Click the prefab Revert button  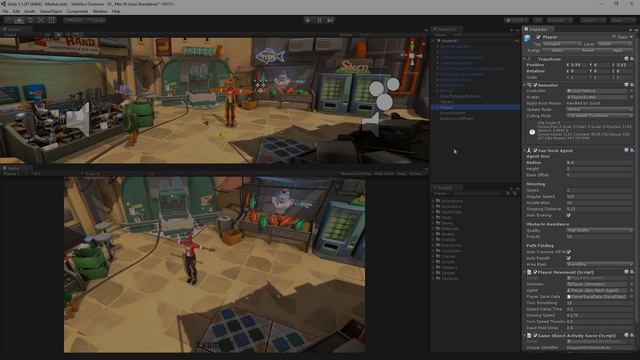(x=588, y=50)
